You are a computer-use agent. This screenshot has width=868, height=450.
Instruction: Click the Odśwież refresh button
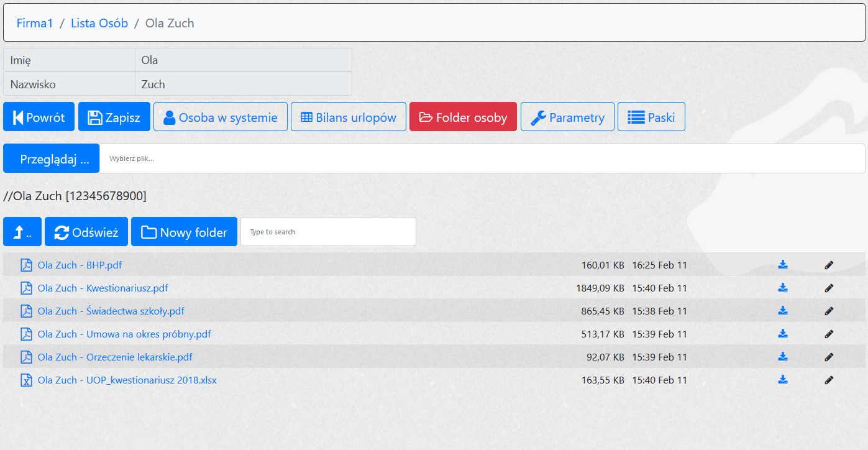tap(86, 232)
